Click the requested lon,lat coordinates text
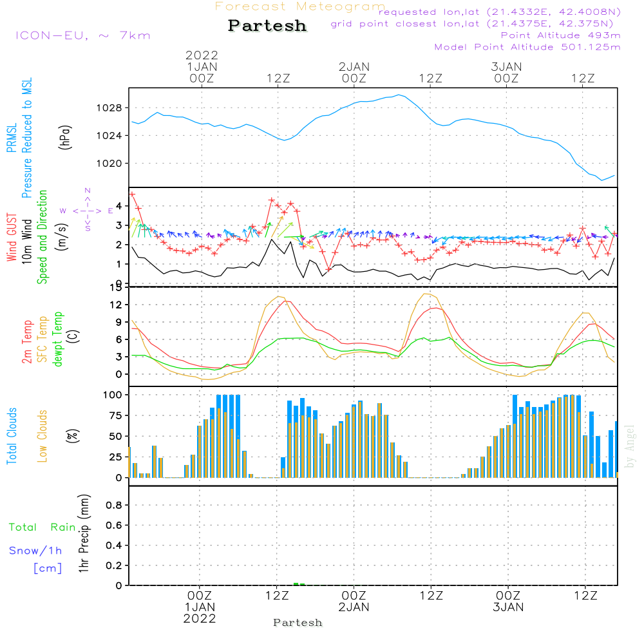The image size is (644, 644). pos(500,12)
